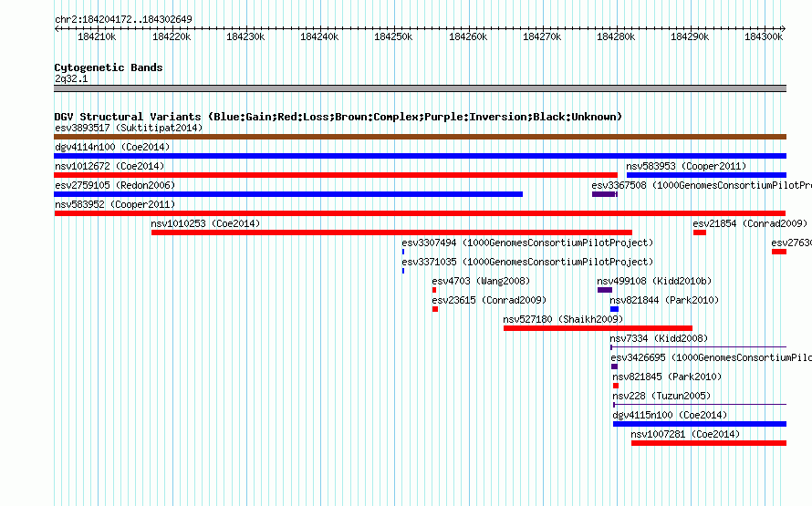Open nsv499108 (Kidd2010b) label
Viewport: 812px width, 506px height.
pos(654,281)
